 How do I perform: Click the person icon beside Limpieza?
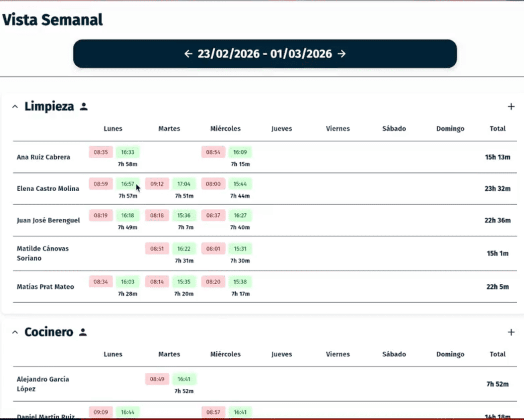84,107
